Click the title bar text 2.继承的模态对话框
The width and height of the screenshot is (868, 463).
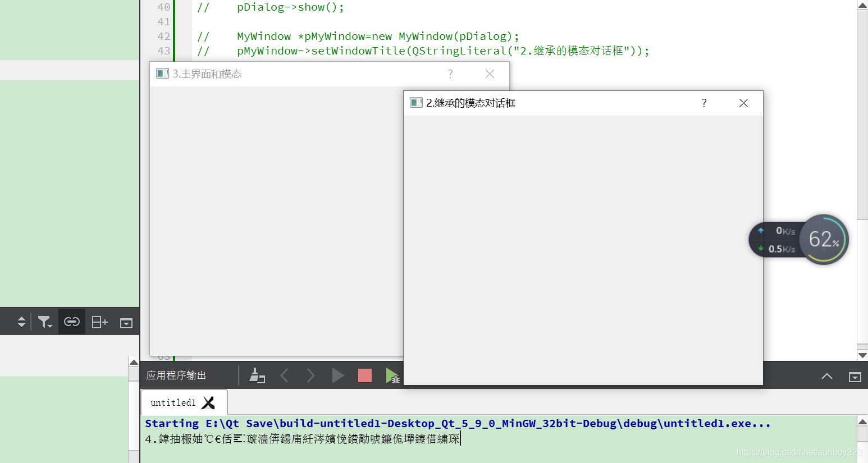(x=470, y=103)
